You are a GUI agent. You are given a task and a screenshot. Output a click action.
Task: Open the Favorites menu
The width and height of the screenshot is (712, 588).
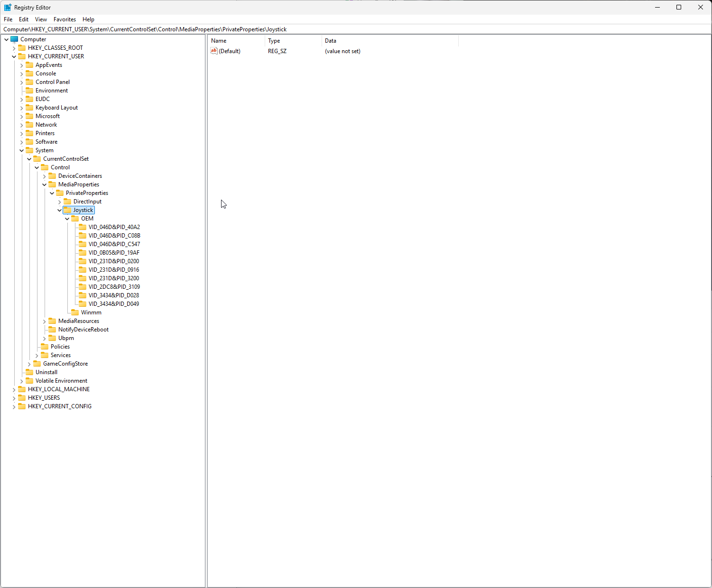pyautogui.click(x=65, y=19)
